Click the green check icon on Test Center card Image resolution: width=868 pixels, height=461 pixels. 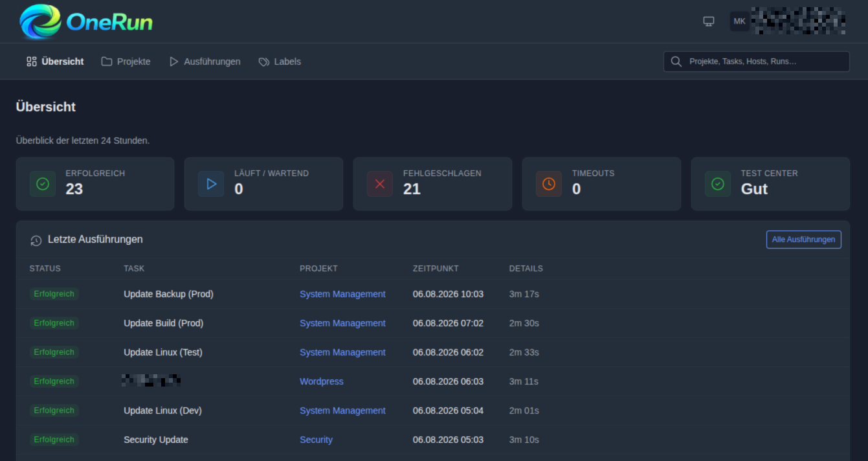(x=718, y=184)
